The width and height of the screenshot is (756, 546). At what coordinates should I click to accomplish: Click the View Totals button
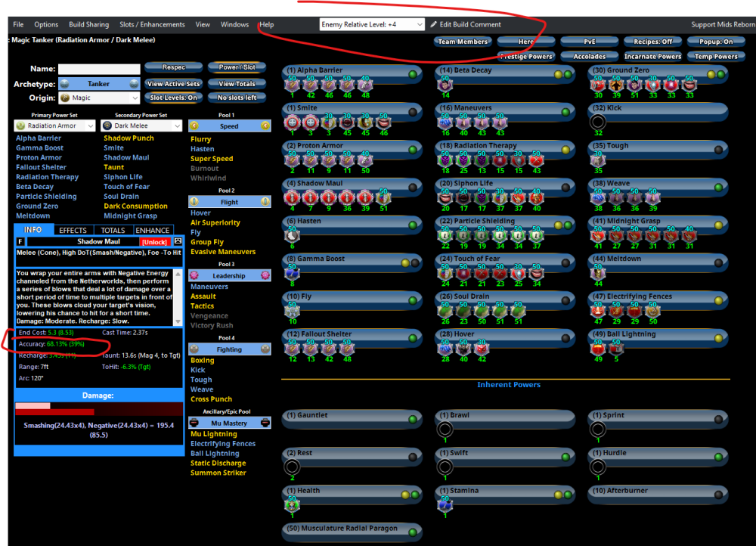(x=237, y=84)
